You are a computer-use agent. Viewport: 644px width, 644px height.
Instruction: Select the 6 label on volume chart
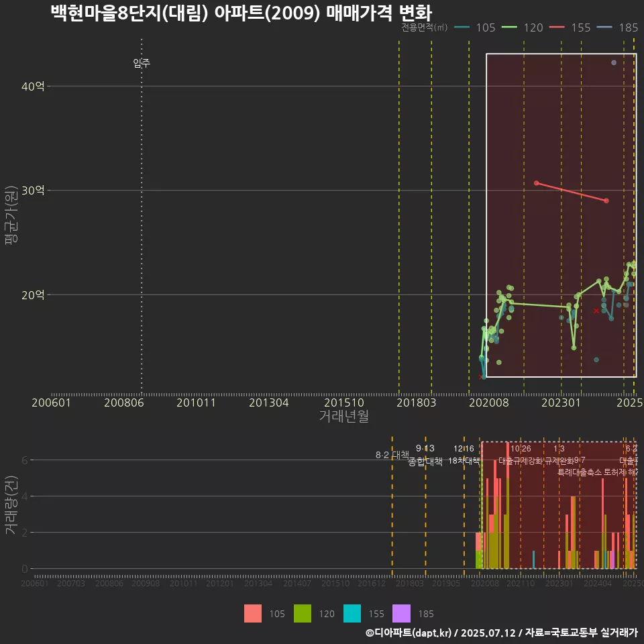click(x=25, y=460)
